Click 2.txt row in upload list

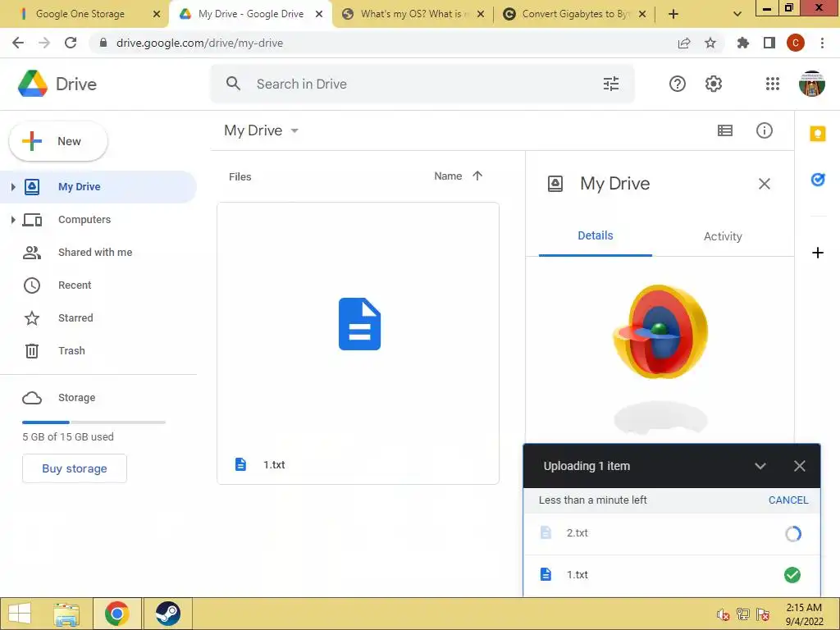(x=671, y=533)
